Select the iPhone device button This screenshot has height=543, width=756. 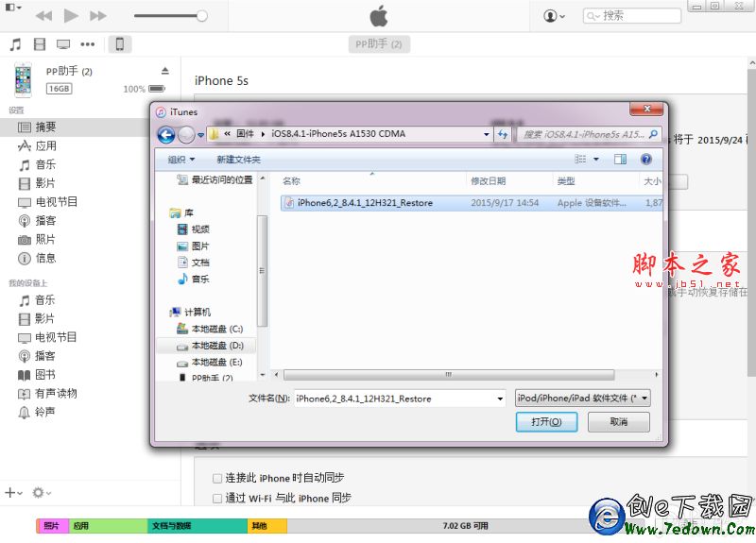click(x=120, y=44)
